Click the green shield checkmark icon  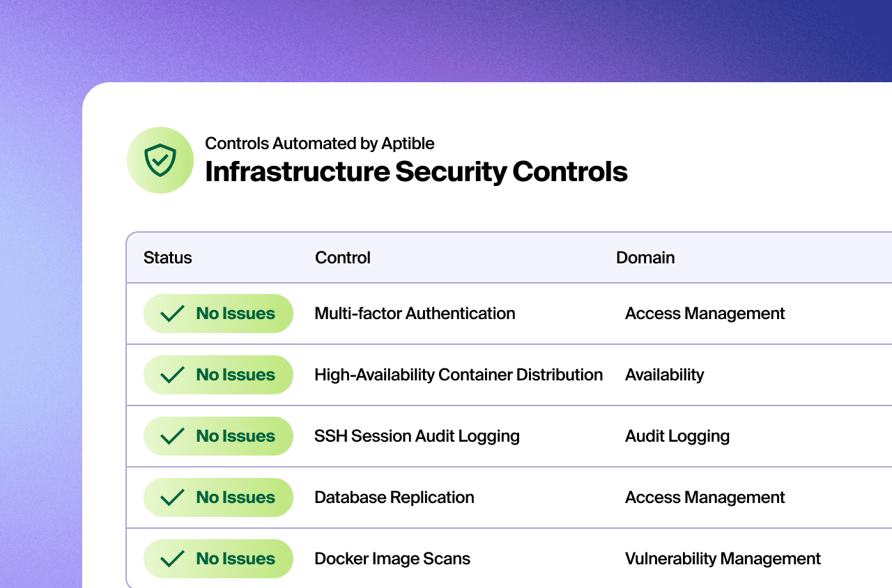pos(160,160)
